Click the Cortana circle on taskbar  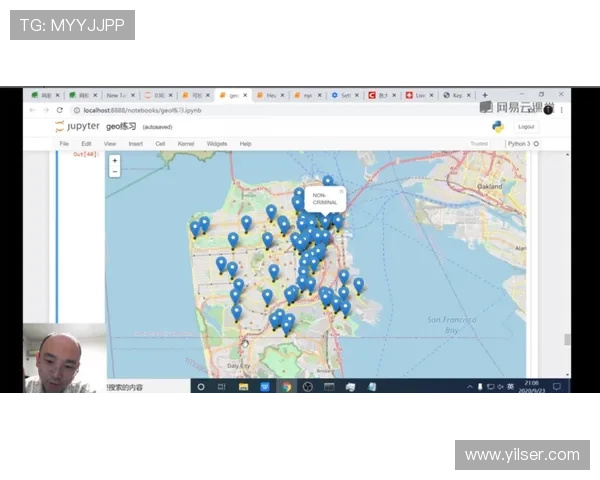pos(201,387)
